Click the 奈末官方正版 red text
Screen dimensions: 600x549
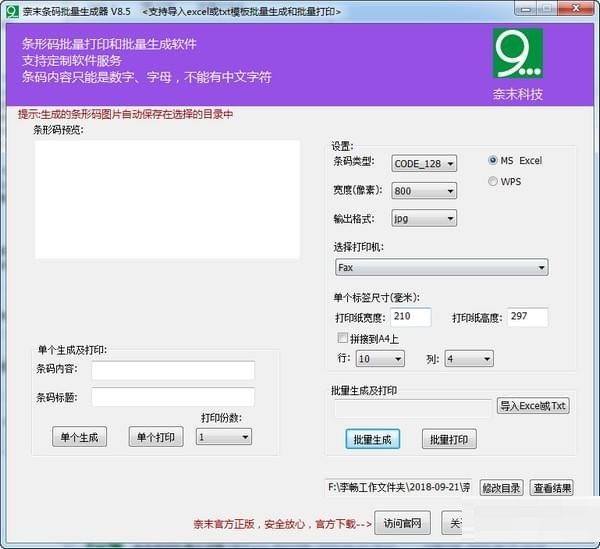pos(282,524)
